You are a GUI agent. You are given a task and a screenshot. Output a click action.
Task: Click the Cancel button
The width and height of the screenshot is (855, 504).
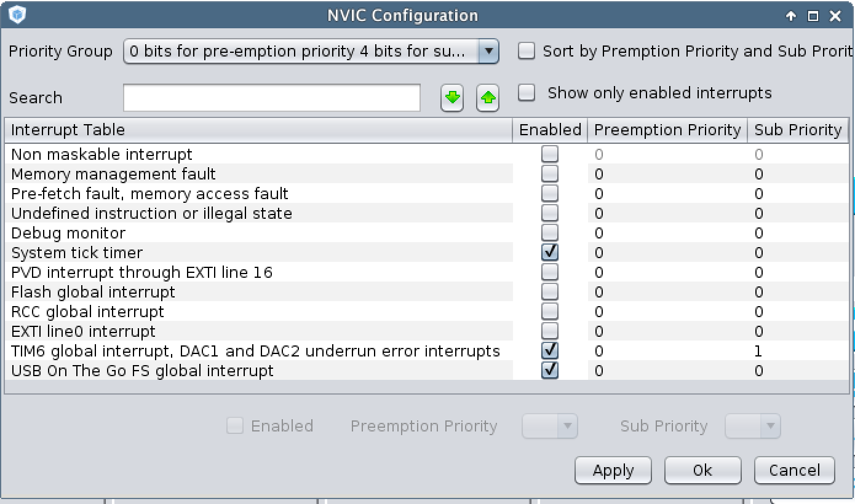pos(794,470)
